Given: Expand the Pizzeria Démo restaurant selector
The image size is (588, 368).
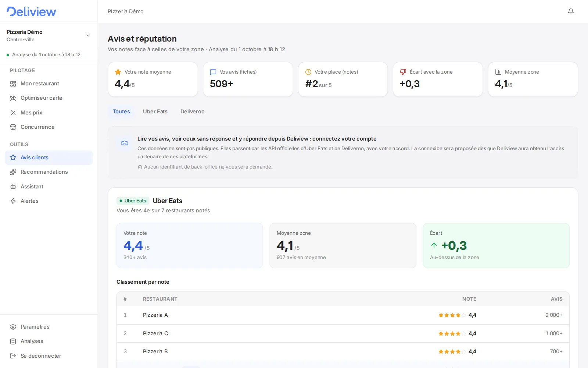Looking at the screenshot, I should pyautogui.click(x=49, y=36).
